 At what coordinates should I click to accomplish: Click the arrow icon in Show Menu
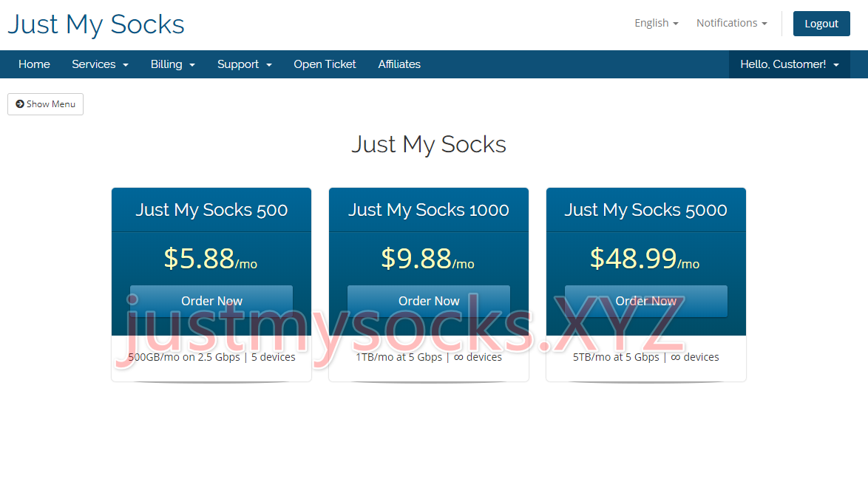point(20,104)
